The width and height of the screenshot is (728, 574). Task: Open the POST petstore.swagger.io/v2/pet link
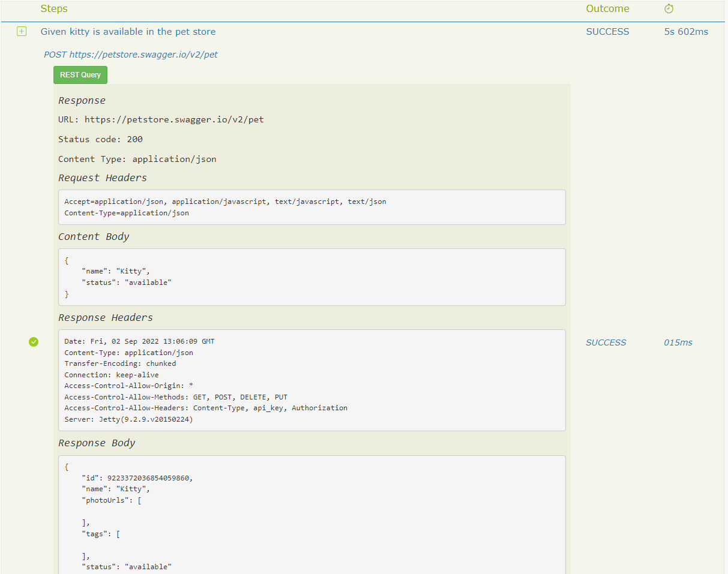click(130, 54)
